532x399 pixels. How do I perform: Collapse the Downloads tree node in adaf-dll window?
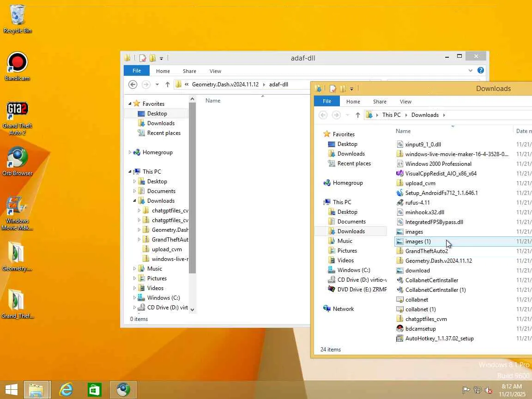135,201
